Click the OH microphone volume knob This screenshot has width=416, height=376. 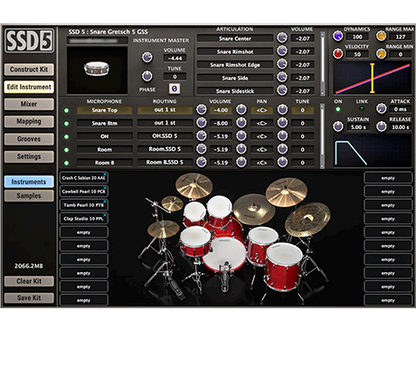pyautogui.click(x=201, y=136)
